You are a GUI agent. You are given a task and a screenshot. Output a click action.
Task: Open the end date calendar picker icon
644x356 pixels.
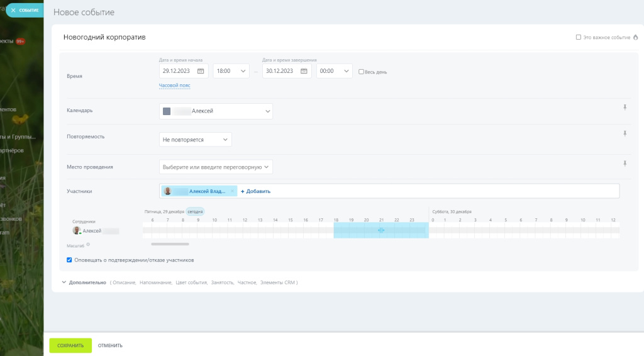click(304, 71)
